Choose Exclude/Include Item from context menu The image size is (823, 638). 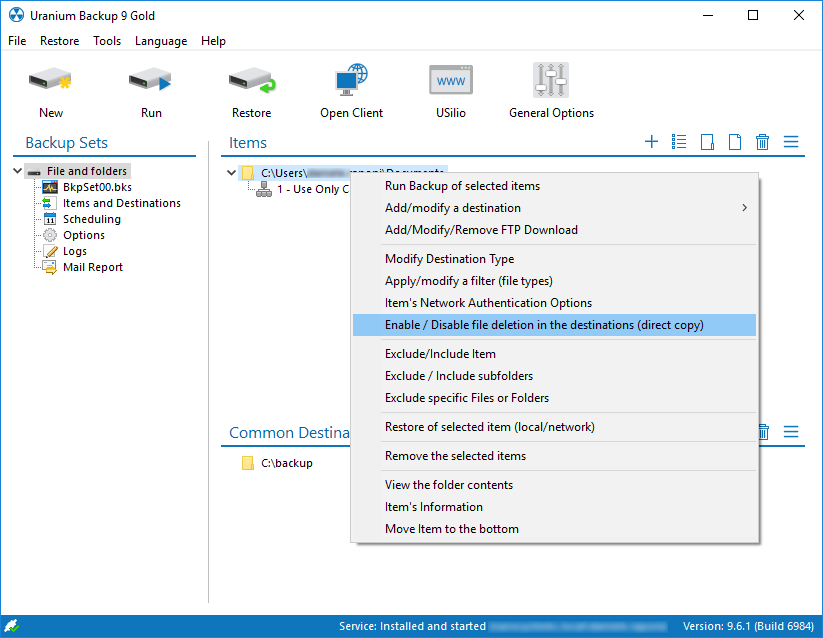coord(440,354)
